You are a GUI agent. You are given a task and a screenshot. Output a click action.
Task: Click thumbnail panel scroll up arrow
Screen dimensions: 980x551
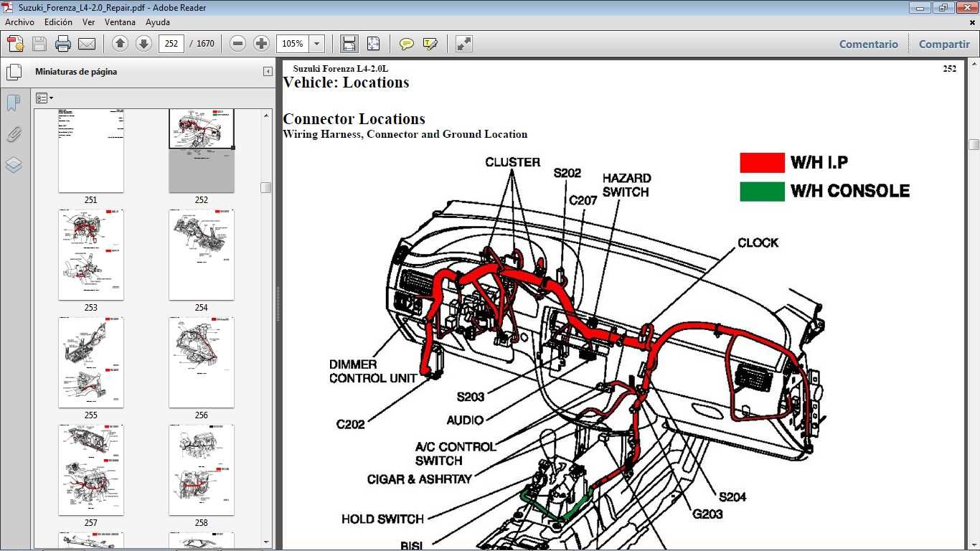click(x=266, y=115)
